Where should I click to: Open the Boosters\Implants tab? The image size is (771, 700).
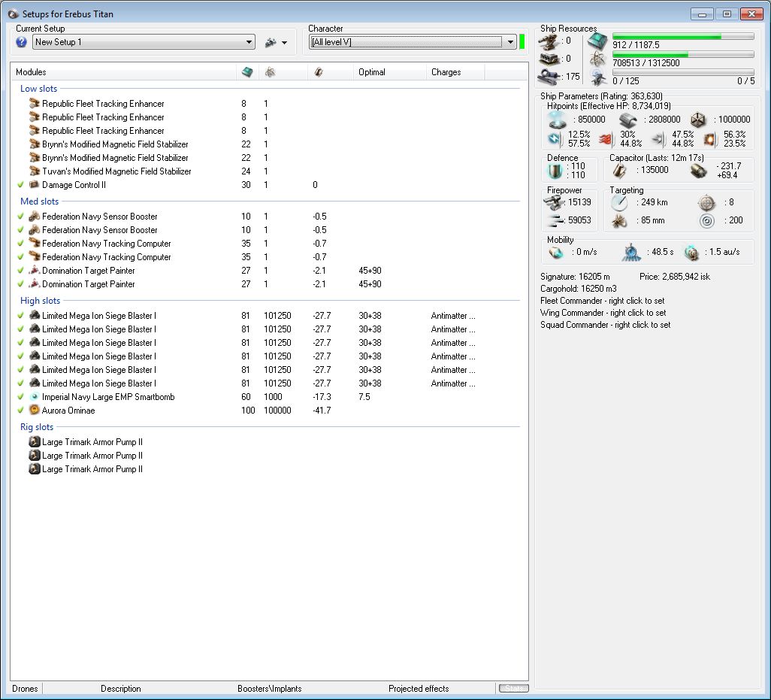pos(270,689)
